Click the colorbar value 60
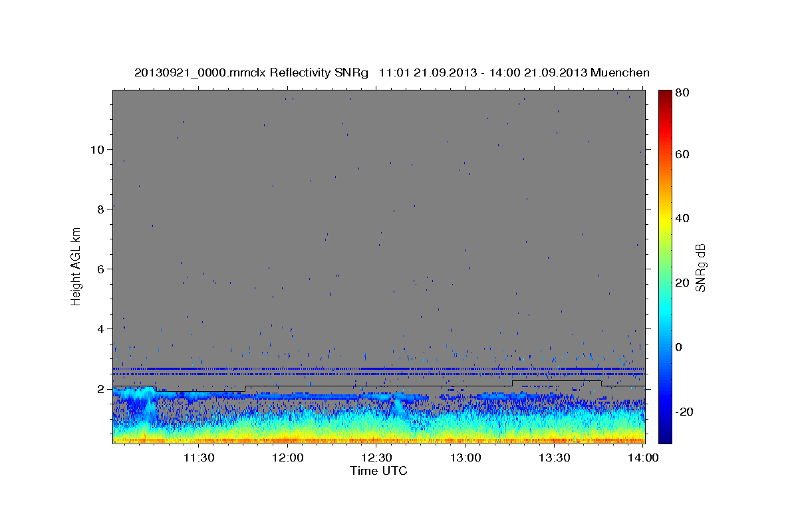 click(684, 154)
